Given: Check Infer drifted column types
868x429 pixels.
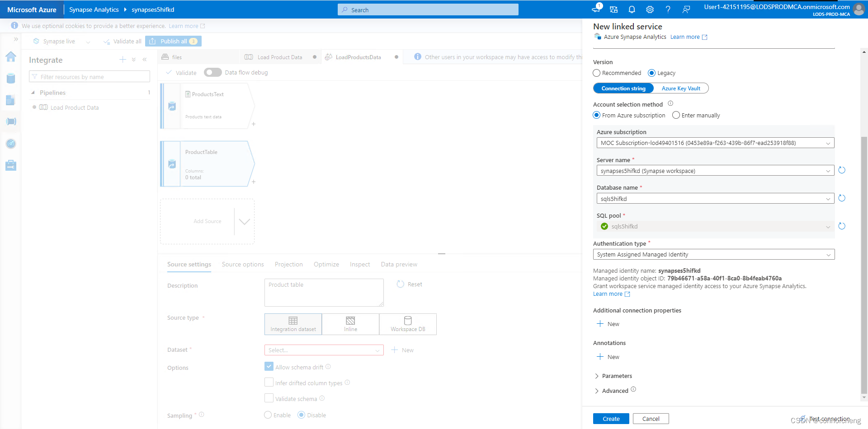Looking at the screenshot, I should 269,382.
